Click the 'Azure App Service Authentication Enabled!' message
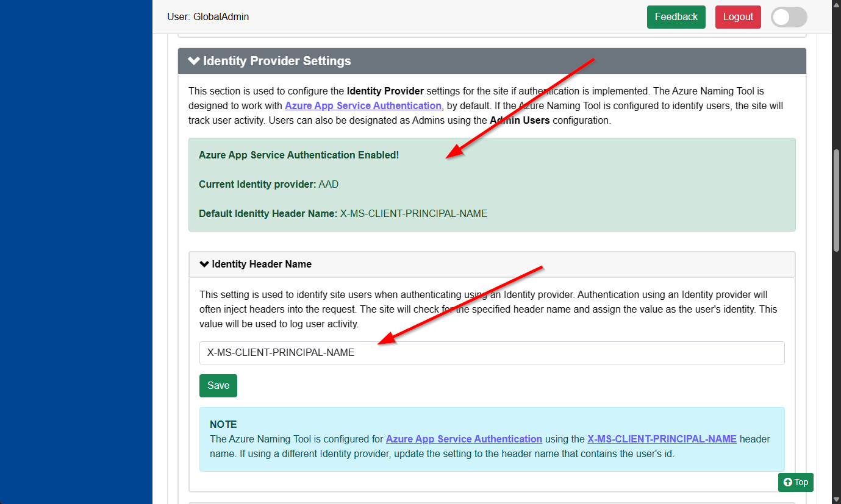 (x=299, y=155)
